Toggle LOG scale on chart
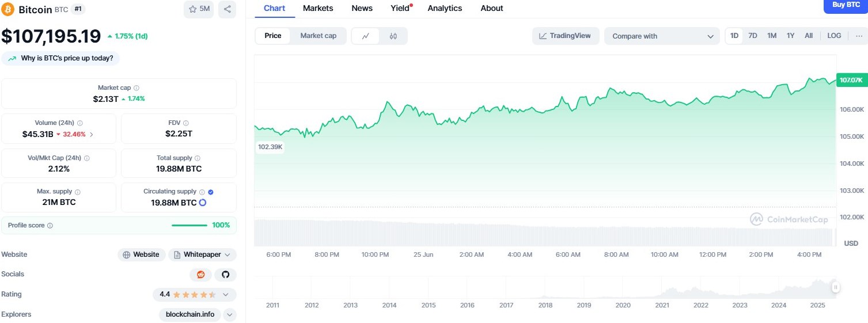 coord(834,36)
